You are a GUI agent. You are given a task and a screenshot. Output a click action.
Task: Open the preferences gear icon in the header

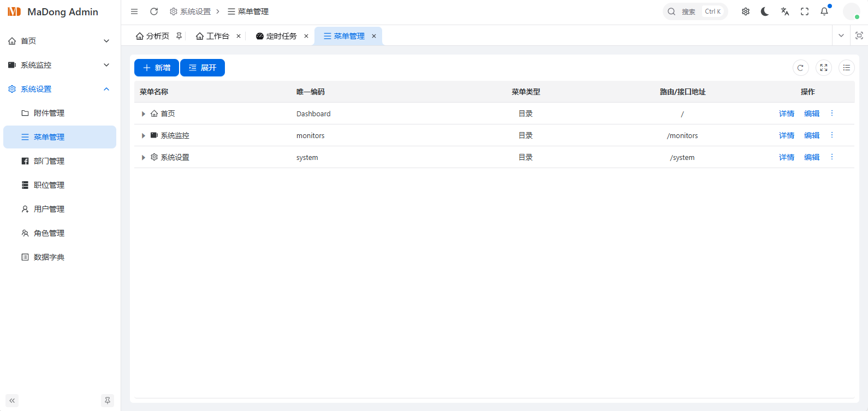746,11
